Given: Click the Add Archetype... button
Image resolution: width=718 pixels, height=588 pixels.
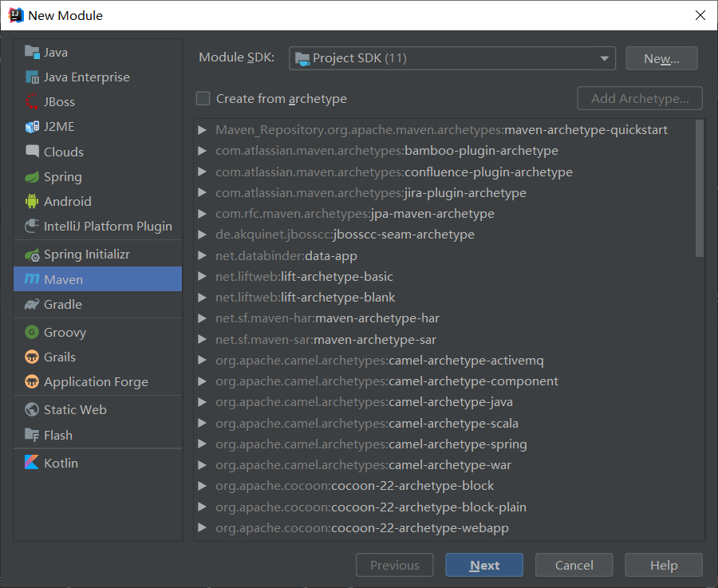Looking at the screenshot, I should (640, 98).
